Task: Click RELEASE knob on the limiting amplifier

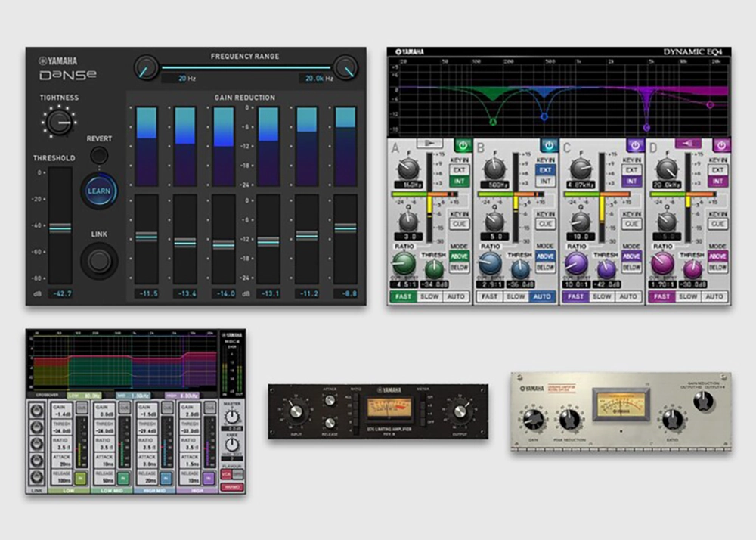Action: point(330,423)
